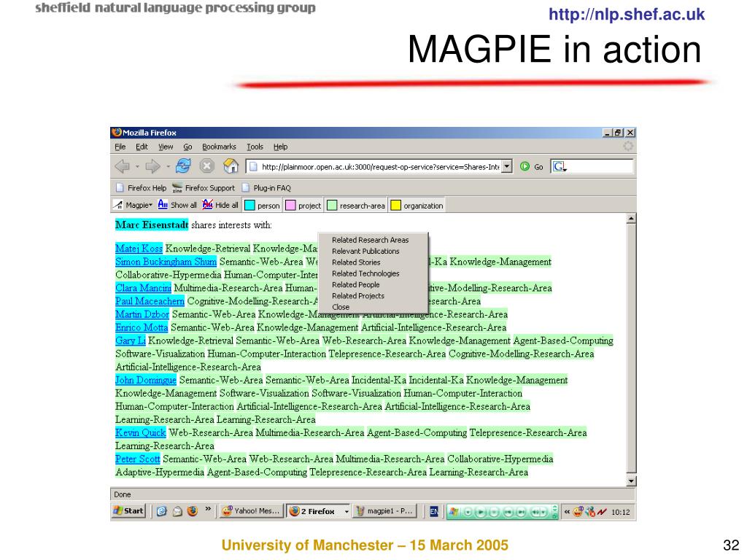747x560 pixels.
Task: Open the URL history dropdown arrow
Action: click(x=508, y=166)
